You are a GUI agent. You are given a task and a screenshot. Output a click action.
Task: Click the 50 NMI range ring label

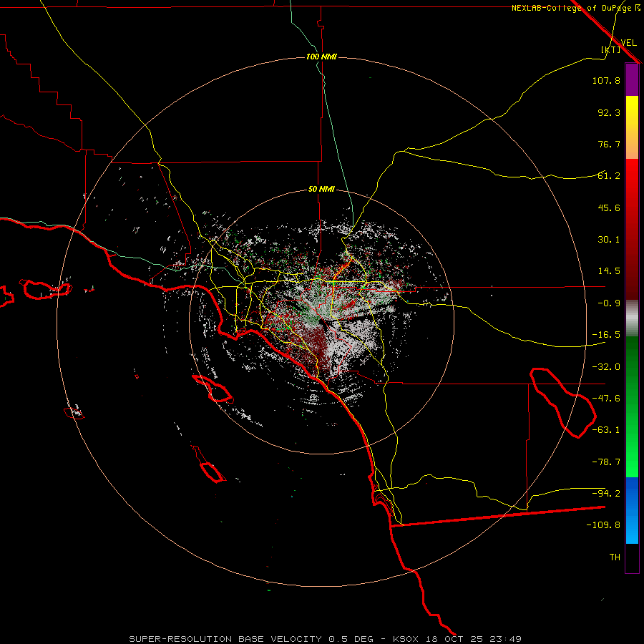pyautogui.click(x=321, y=190)
